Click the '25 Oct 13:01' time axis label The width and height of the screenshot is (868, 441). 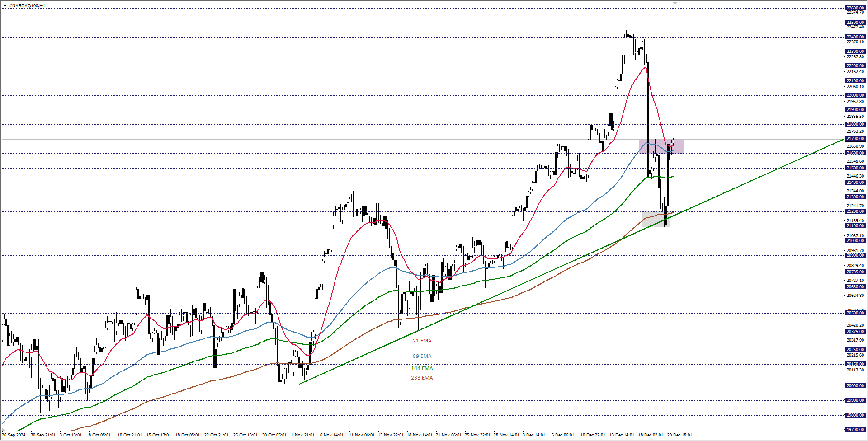(245, 435)
